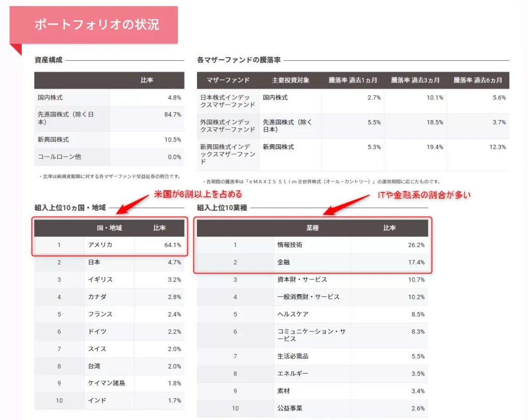Click the 3.7% six-month return value
Image resolution: width=528 pixels, height=420 pixels.
pos(499,122)
